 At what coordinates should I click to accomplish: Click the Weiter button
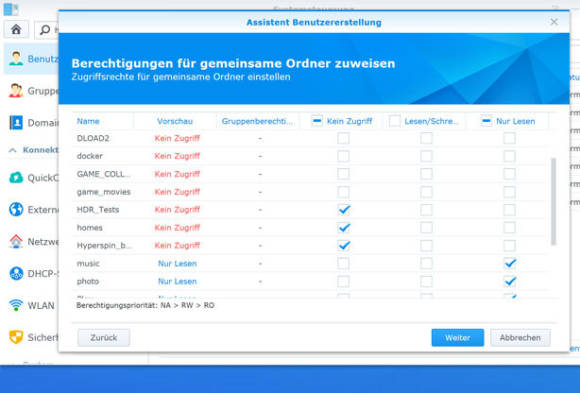[458, 337]
